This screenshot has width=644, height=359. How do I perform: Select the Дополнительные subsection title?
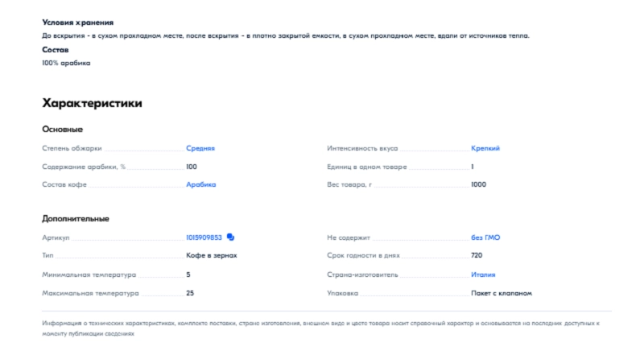(75, 218)
